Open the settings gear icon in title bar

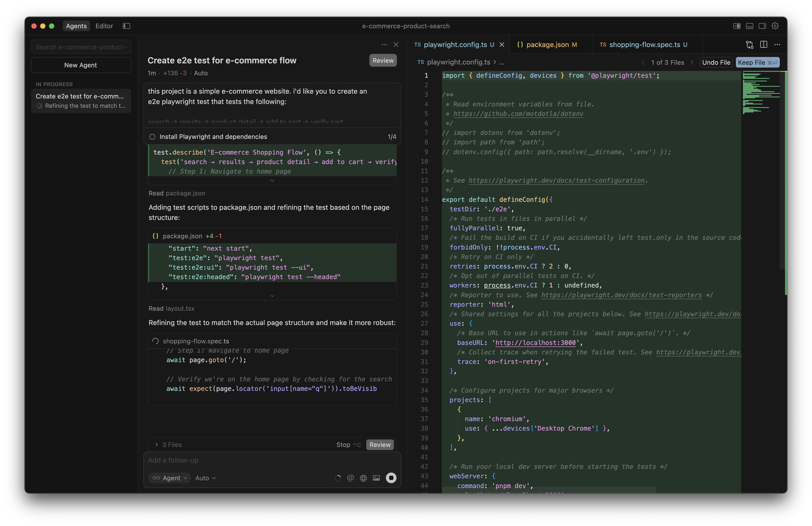point(775,26)
